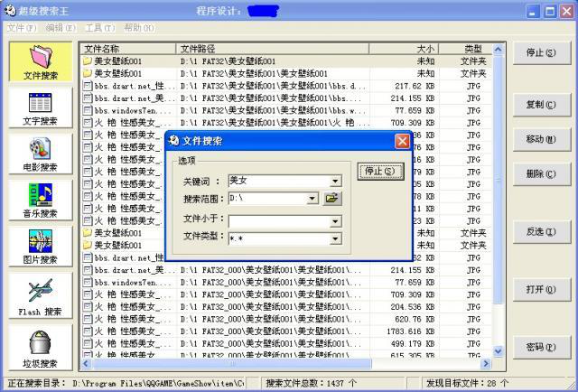Select the 文件搜索 file search icon
The image size is (578, 392).
[41, 62]
